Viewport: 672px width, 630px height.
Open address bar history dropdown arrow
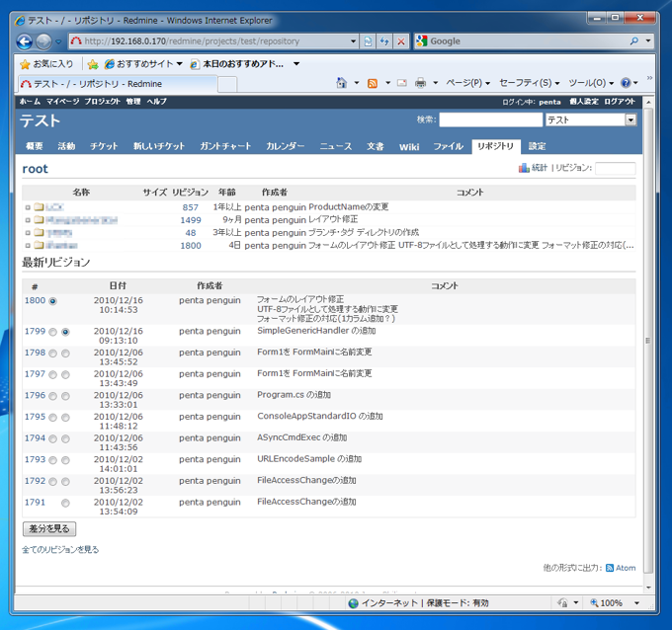coord(353,41)
